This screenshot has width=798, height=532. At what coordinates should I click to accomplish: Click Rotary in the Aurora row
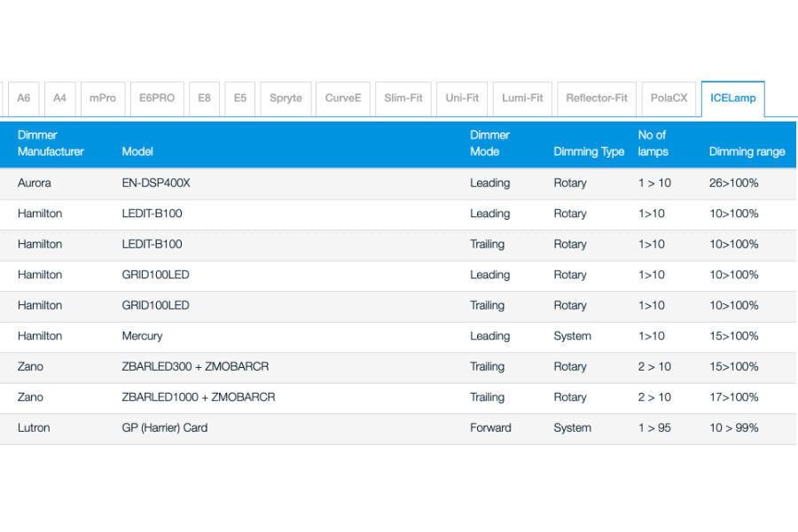click(570, 183)
